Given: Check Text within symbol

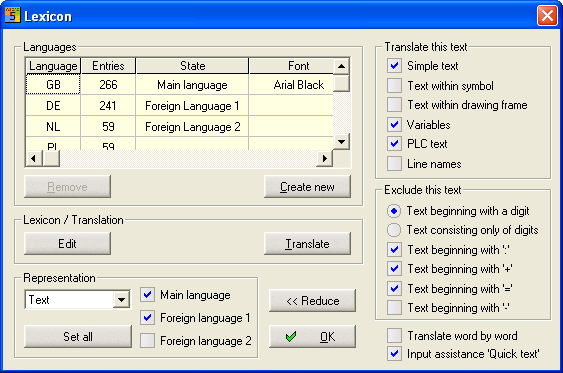Looking at the screenshot, I should (x=394, y=85).
